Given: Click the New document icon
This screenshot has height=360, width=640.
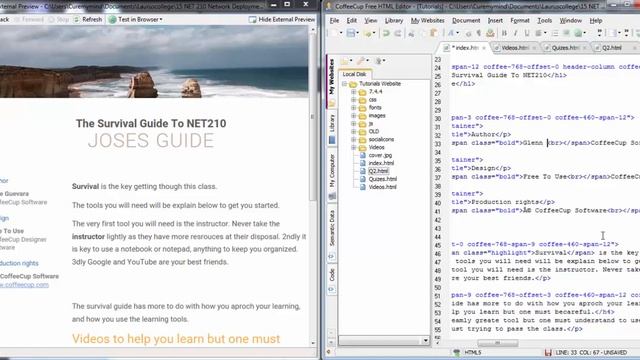Looking at the screenshot, I should coord(334,33).
